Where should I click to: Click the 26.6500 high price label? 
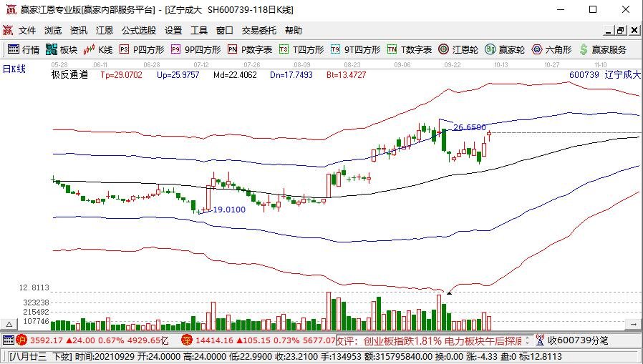(470, 128)
